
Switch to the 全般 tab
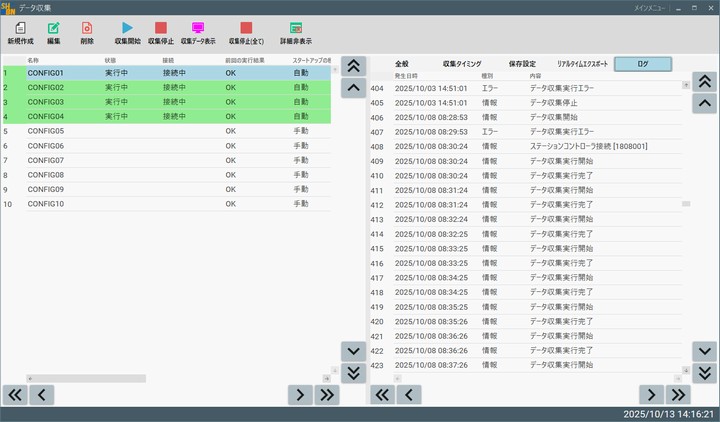point(402,64)
